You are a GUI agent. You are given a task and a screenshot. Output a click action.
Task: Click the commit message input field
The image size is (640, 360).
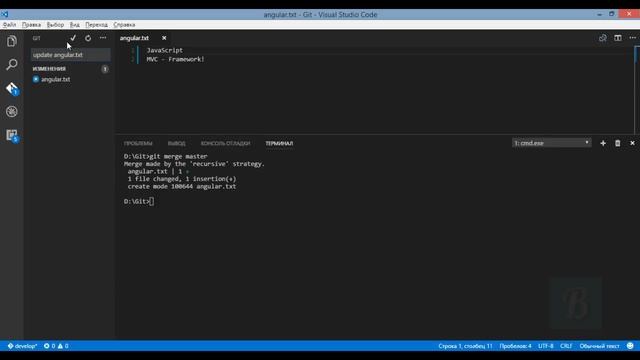(x=71, y=55)
